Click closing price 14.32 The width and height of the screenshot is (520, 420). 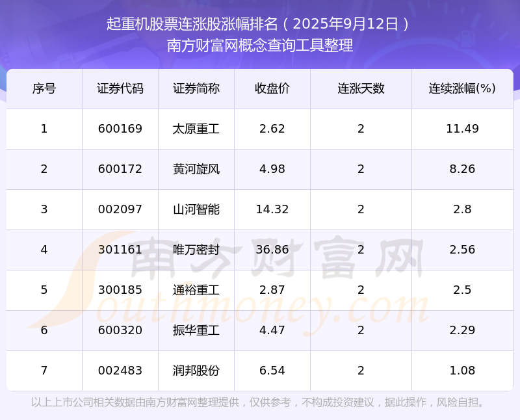click(272, 209)
